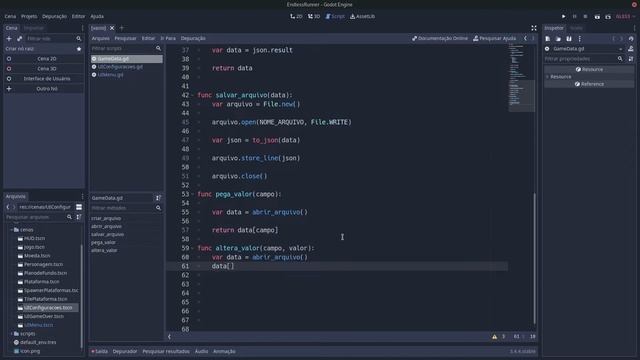Go forward in the file system history
This screenshot has width=640, height=360.
tap(14, 207)
